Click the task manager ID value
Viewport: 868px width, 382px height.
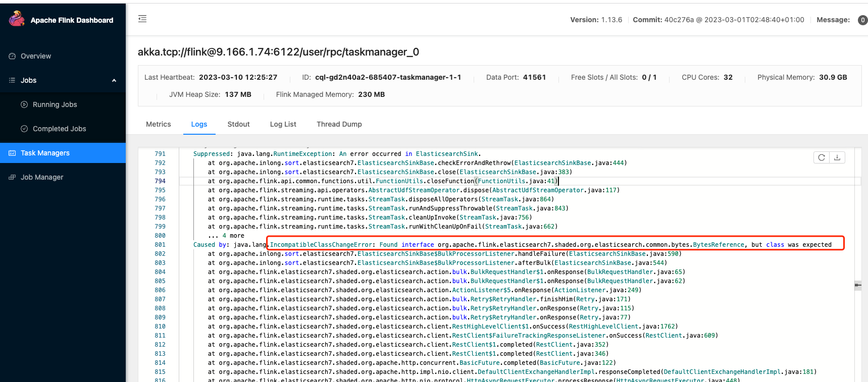(388, 77)
